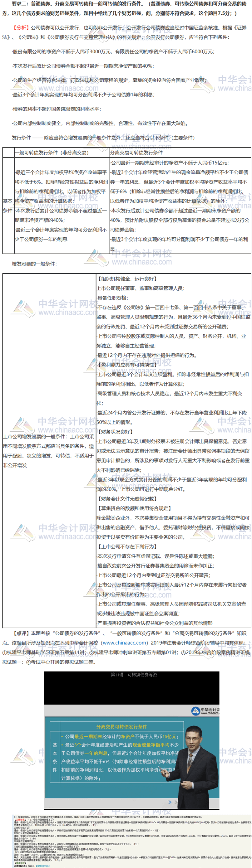Click the line on 募集的资金投向符合国家产业政策

(x=109, y=80)
